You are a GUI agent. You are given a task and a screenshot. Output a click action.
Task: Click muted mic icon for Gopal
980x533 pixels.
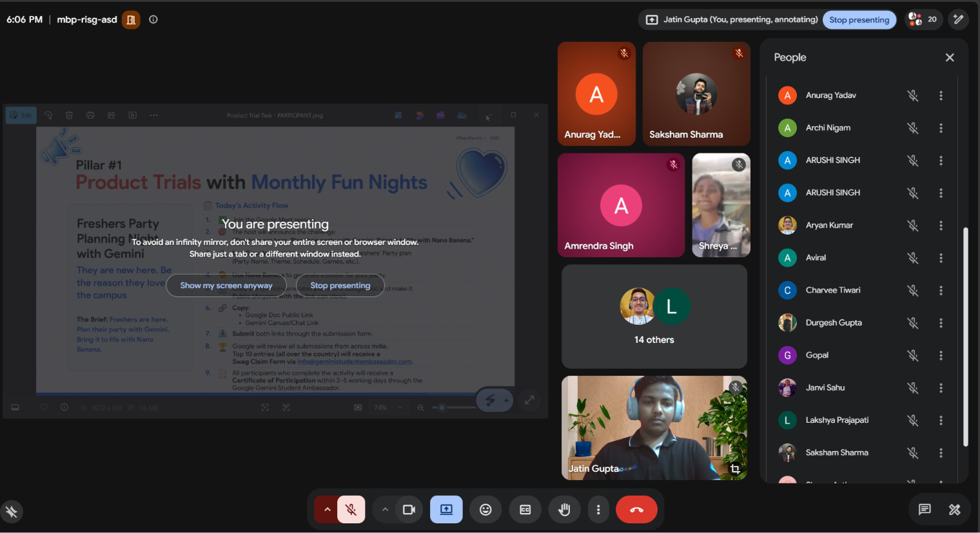pos(913,355)
